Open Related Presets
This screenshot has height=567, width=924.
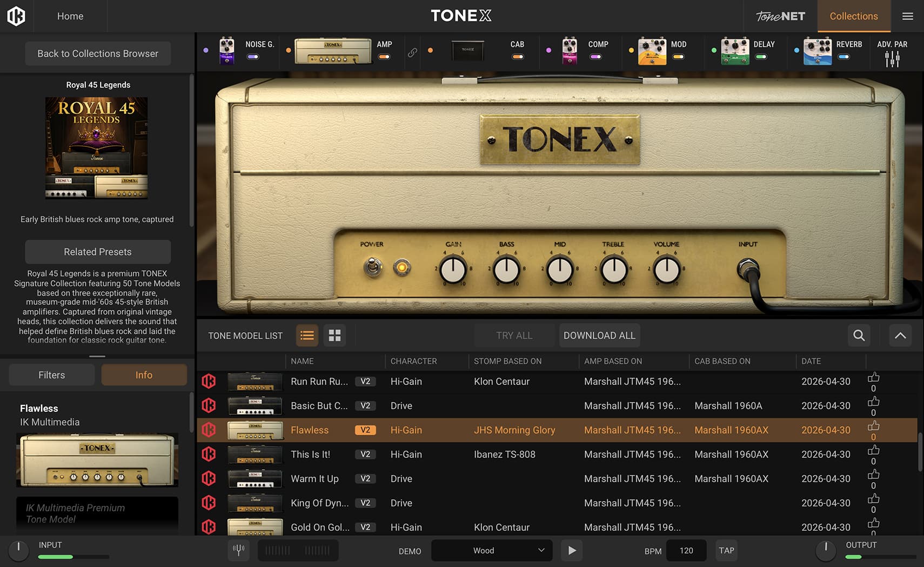(x=98, y=252)
